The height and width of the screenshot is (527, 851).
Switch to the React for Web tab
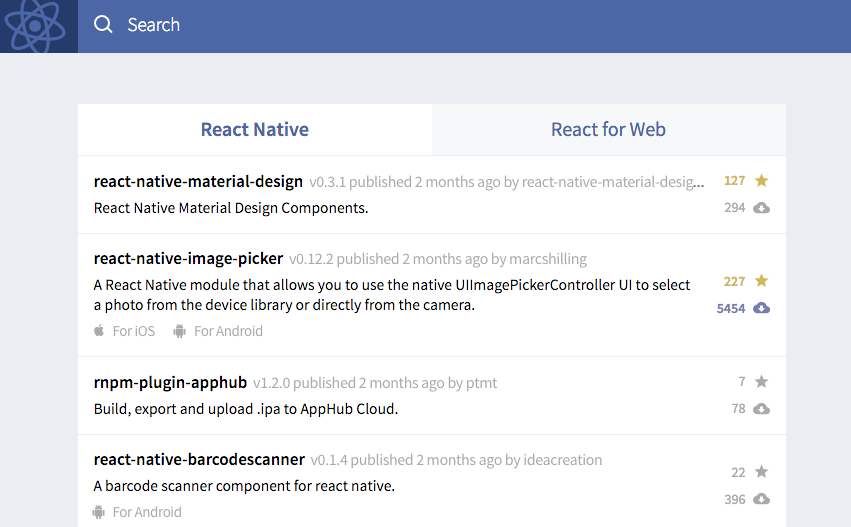pos(608,130)
